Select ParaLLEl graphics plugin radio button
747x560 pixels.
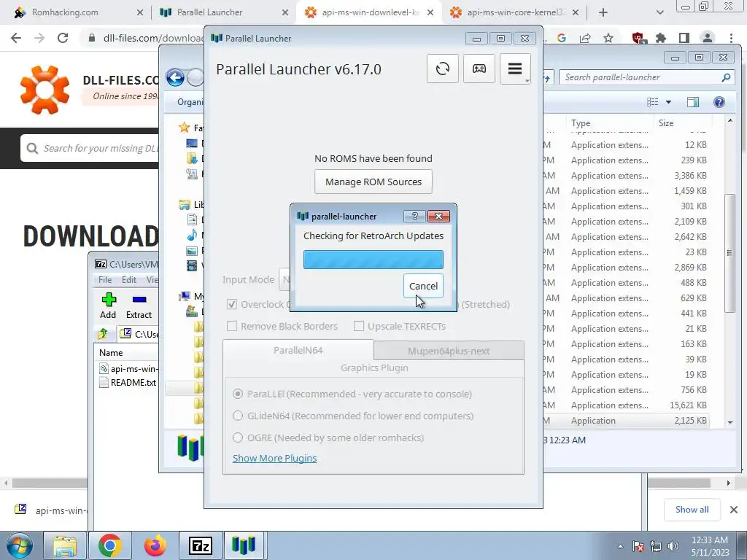pyautogui.click(x=237, y=394)
